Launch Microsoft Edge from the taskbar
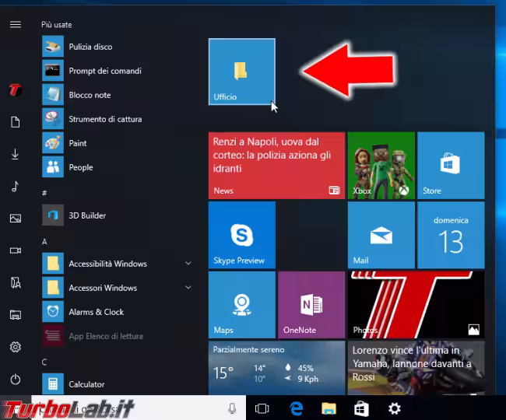The image size is (506, 420). [296, 408]
